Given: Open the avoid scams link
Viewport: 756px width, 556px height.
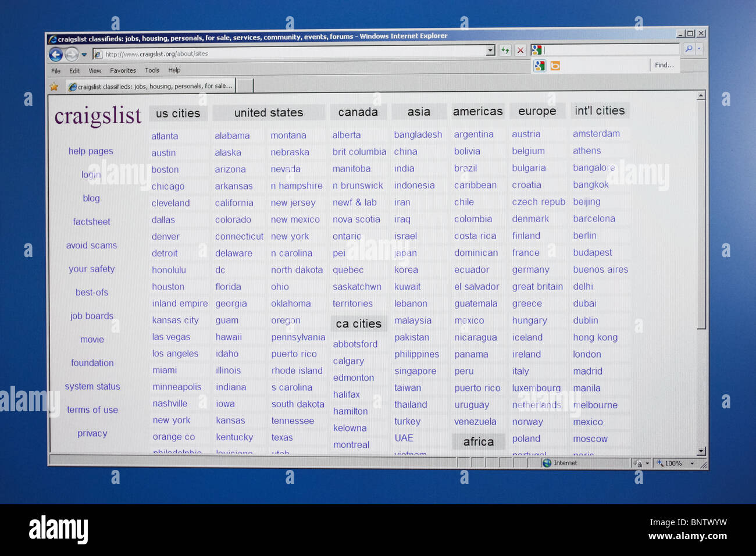Looking at the screenshot, I should [x=91, y=245].
